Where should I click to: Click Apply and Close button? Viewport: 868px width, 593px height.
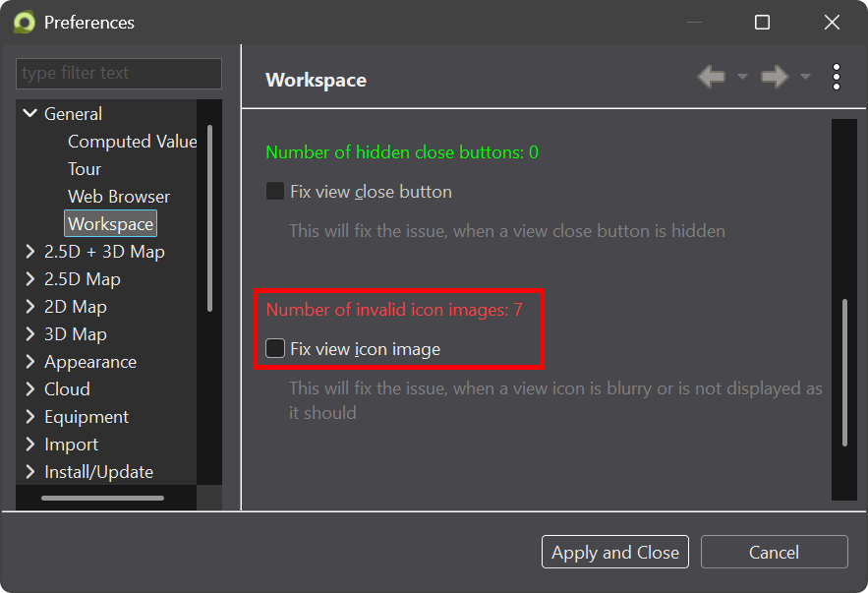point(614,553)
